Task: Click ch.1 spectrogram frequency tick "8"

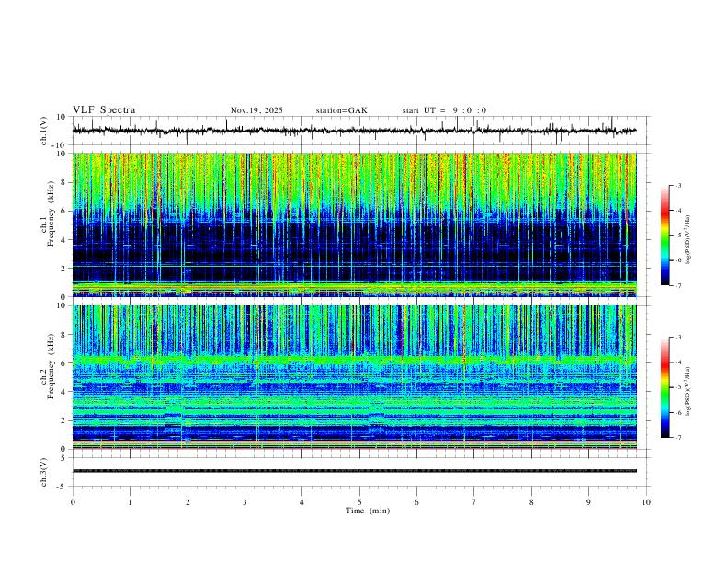Action: pos(64,182)
